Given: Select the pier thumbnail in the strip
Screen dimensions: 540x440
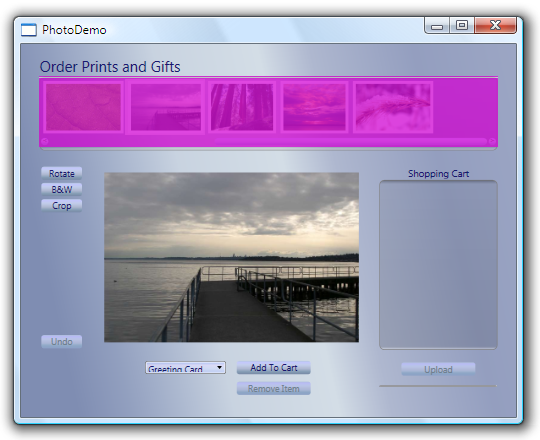Looking at the screenshot, I should point(166,107).
